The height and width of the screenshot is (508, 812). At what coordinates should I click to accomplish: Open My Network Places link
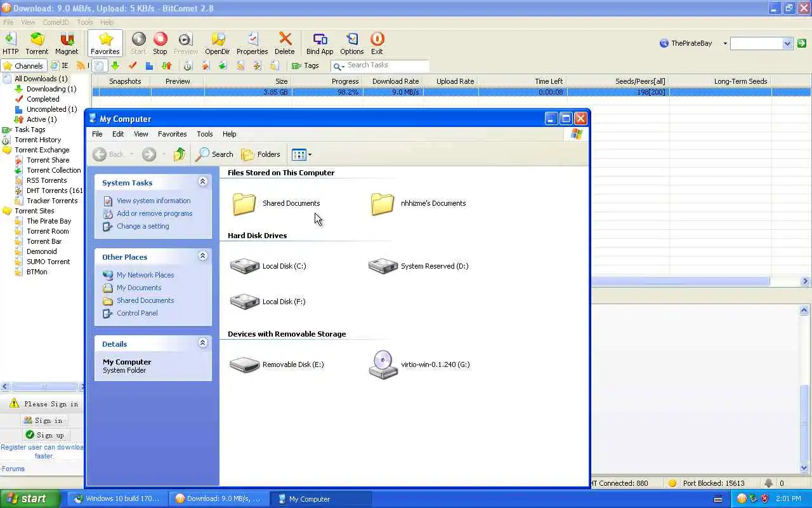(x=145, y=275)
